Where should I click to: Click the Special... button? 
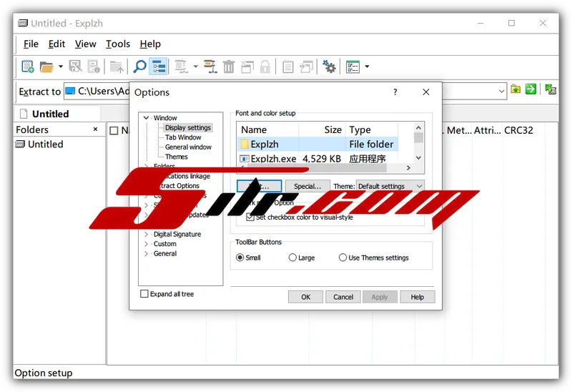tap(307, 186)
